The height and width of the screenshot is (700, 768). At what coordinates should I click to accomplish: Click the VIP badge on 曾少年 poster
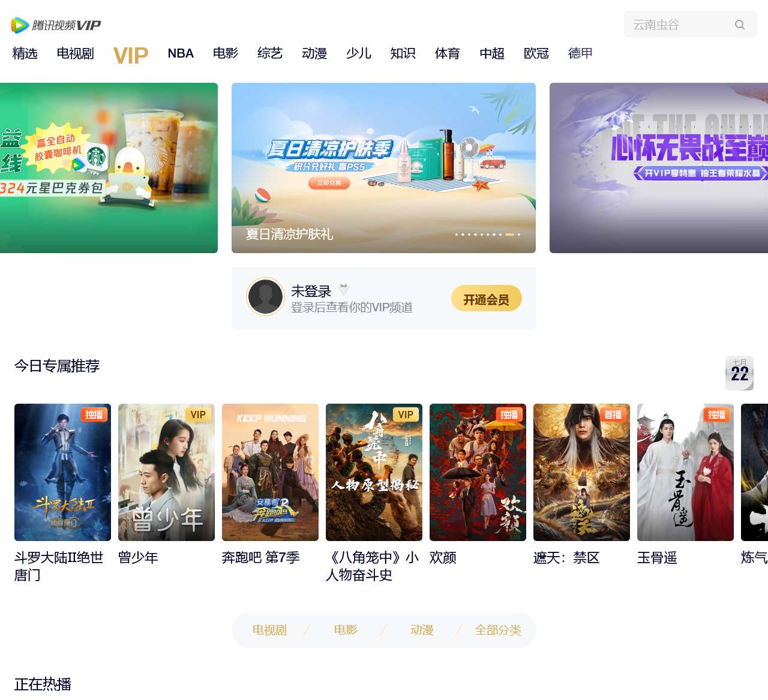(x=198, y=414)
